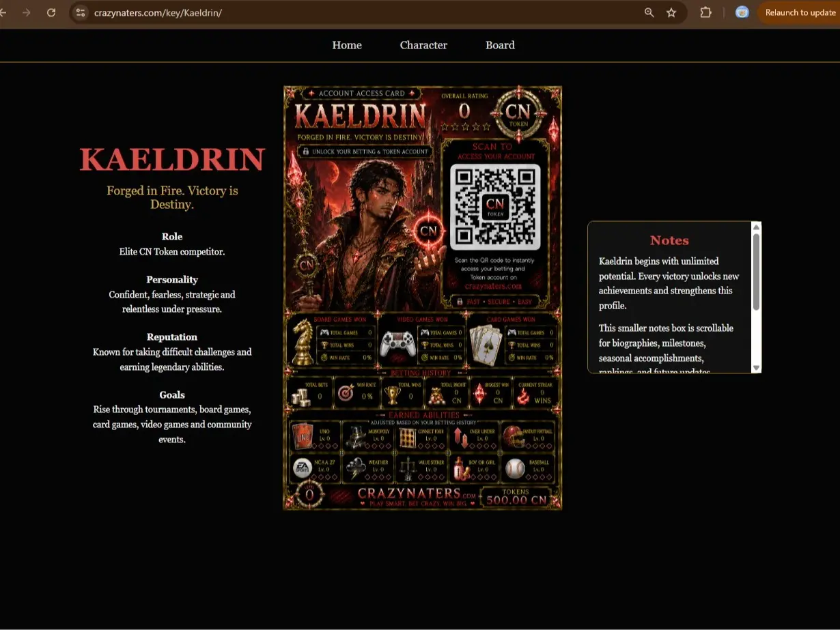
Task: Click 'Unlock your betting & token account' banner
Action: click(x=365, y=152)
